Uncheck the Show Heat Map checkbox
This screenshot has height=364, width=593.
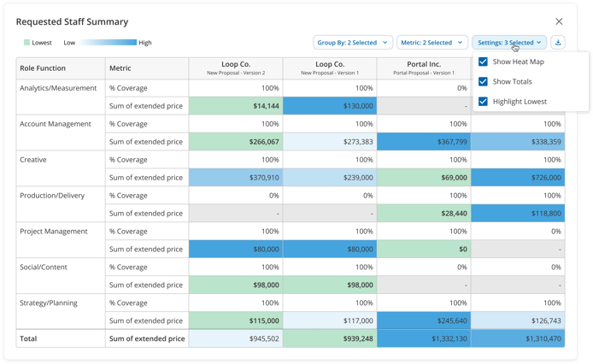484,62
